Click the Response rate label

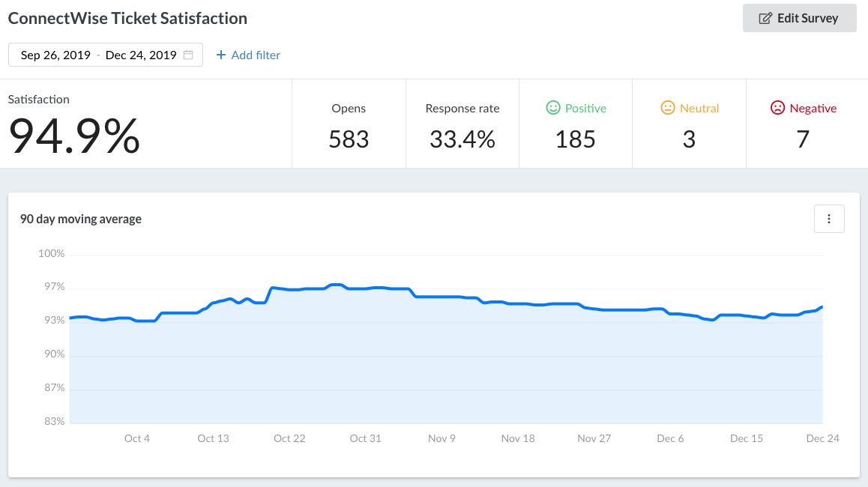point(462,109)
